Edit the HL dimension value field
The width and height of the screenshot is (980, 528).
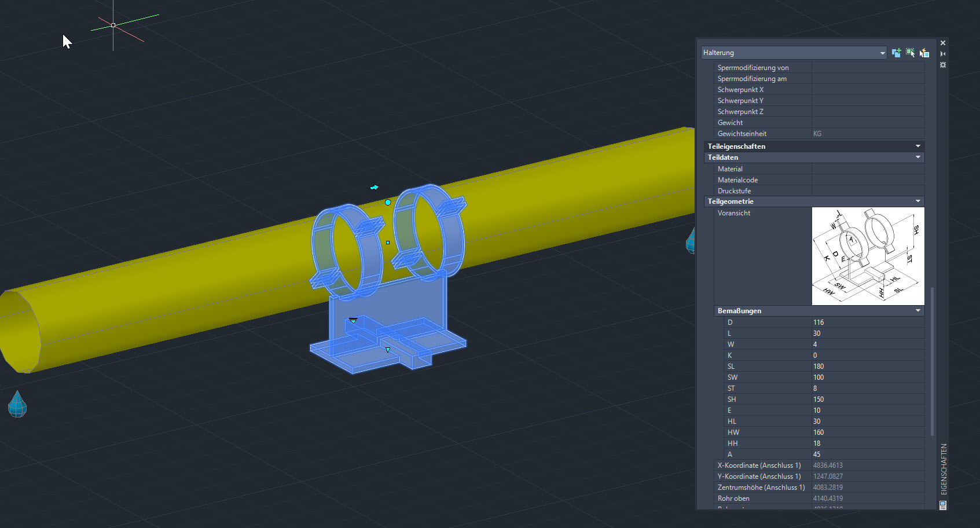(x=868, y=421)
